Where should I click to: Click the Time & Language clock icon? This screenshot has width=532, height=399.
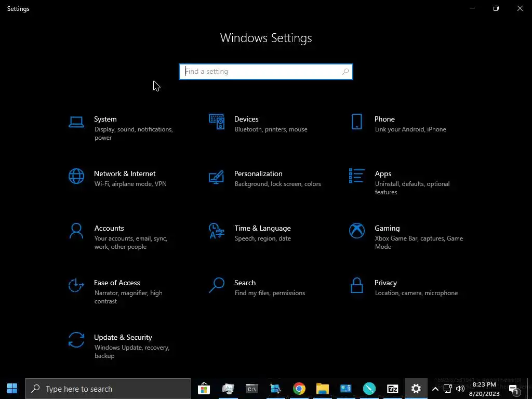[x=217, y=231]
